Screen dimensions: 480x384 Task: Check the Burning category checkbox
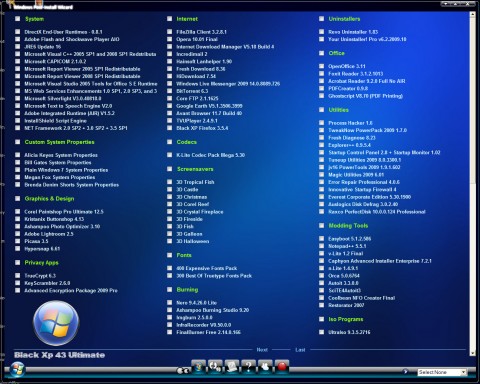[x=170, y=289]
